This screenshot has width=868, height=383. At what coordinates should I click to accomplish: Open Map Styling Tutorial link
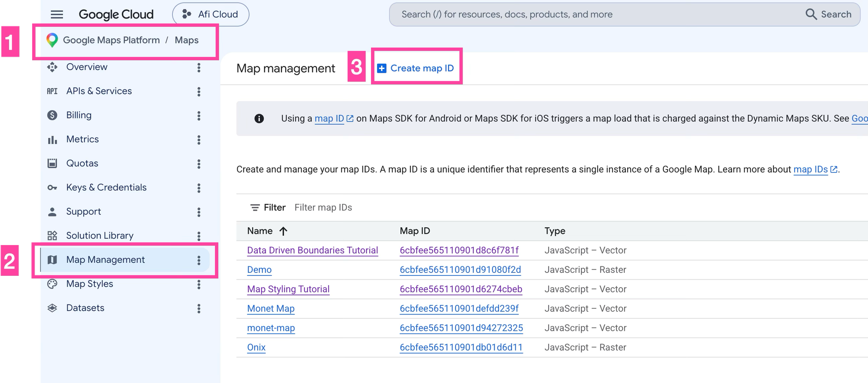[x=288, y=289]
